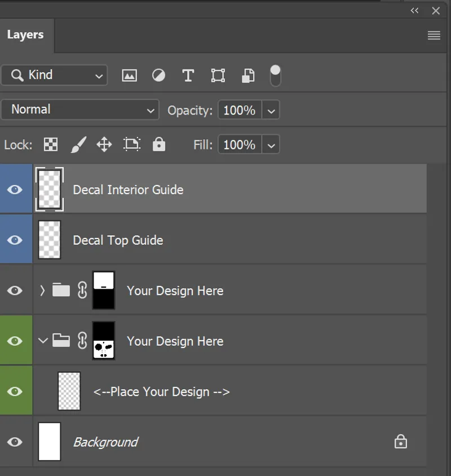The height and width of the screenshot is (476, 451).
Task: Filter for type layers icon
Action: [x=188, y=76]
